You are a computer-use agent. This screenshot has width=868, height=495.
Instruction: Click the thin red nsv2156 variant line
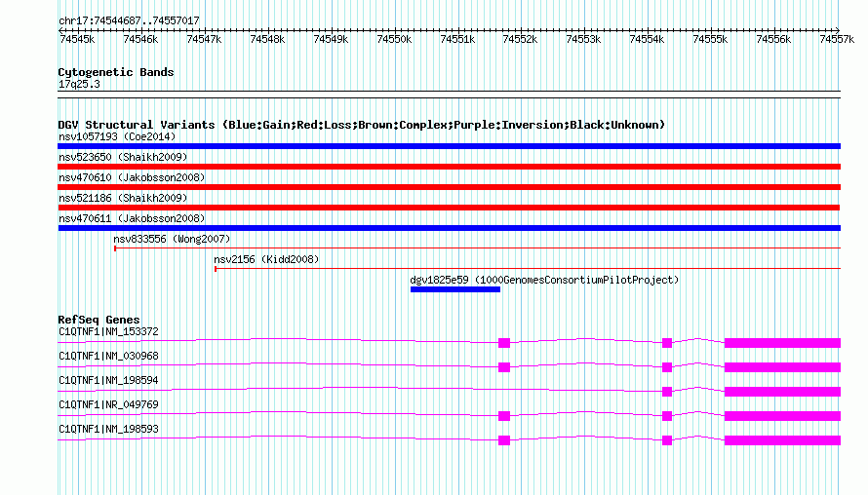pos(528,269)
